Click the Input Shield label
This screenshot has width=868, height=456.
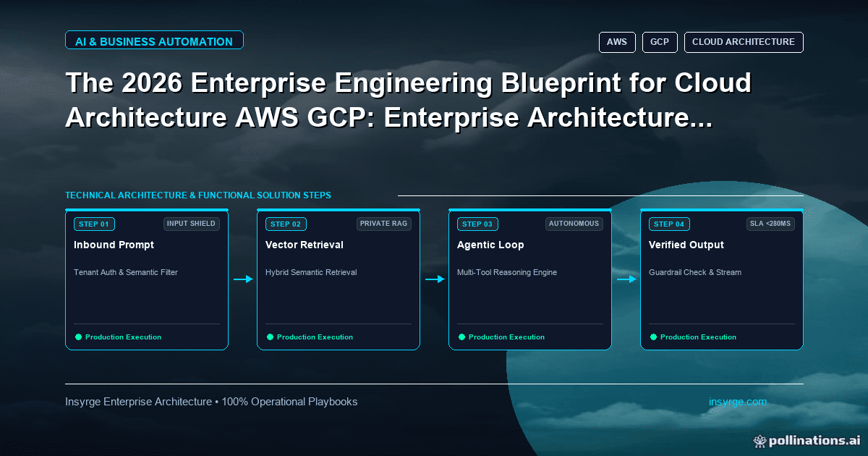click(191, 224)
